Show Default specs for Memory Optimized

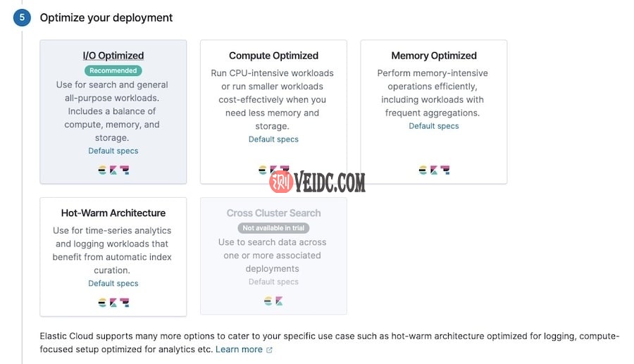(434, 126)
